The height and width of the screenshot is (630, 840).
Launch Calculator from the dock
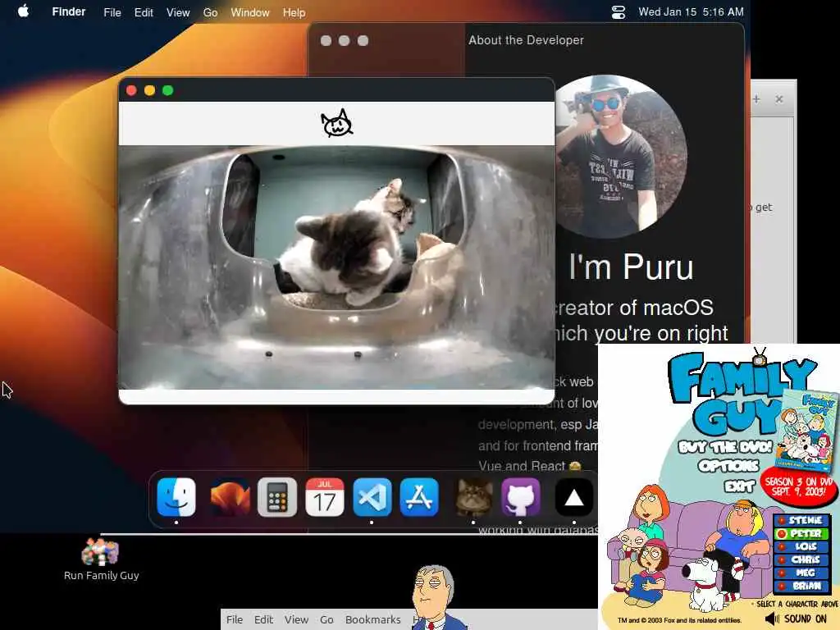click(277, 496)
